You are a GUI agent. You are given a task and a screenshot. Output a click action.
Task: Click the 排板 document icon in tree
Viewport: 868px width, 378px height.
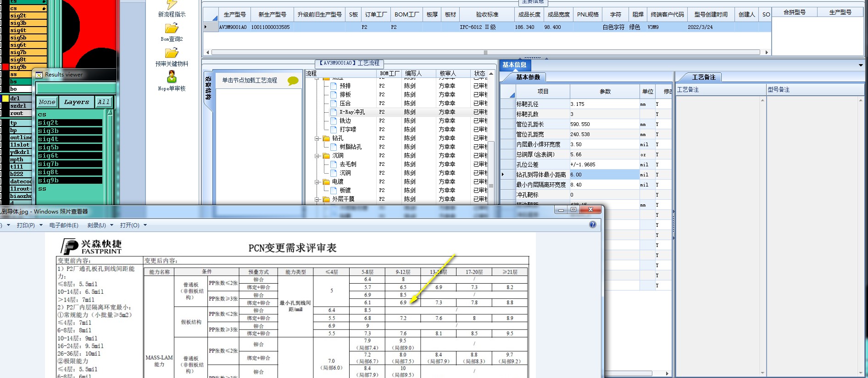coord(334,94)
